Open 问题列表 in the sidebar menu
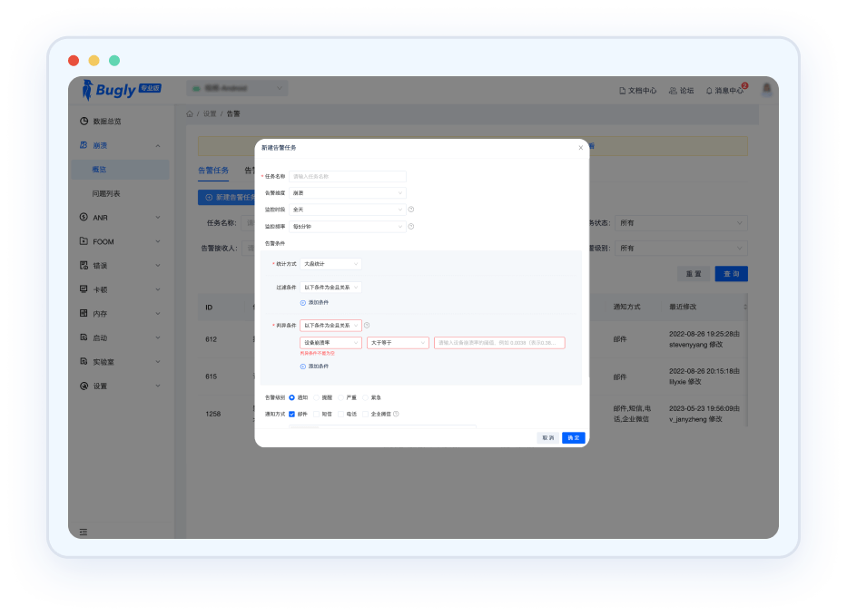847x616 pixels. coord(106,193)
